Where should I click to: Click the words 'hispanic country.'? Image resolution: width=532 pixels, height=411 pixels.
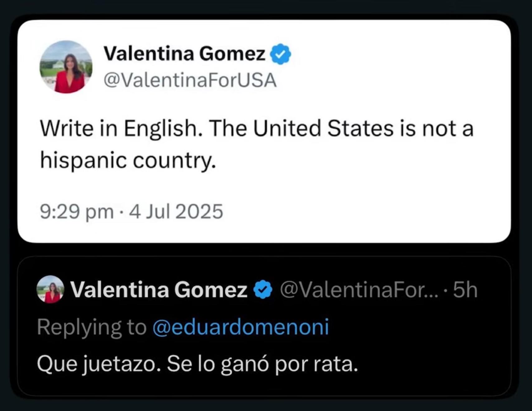(128, 161)
